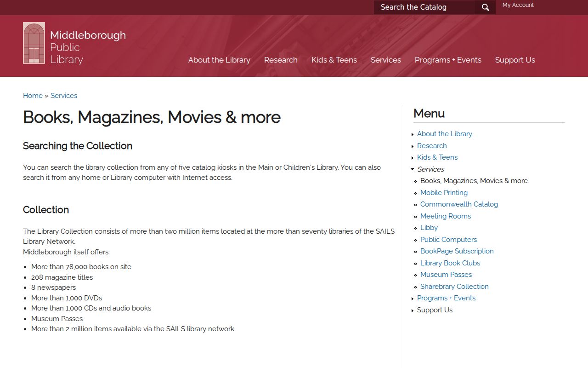Open Public Computers link
588x368 pixels.
pyautogui.click(x=448, y=240)
